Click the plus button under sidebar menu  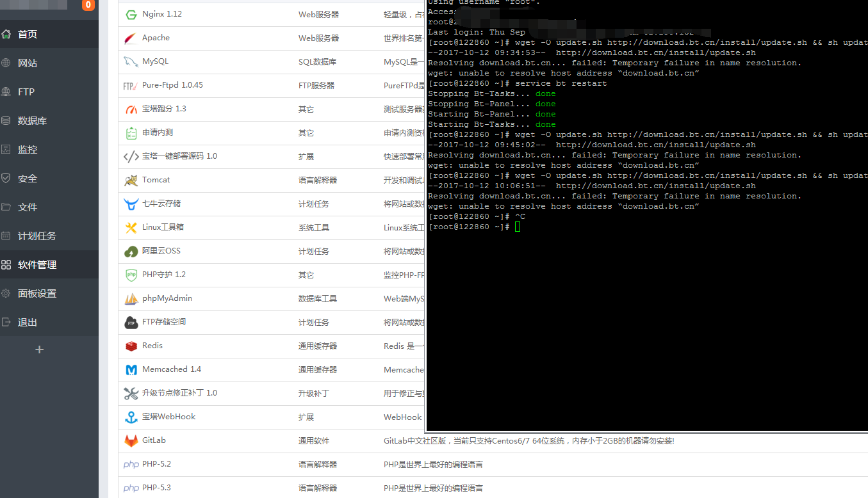(x=40, y=349)
